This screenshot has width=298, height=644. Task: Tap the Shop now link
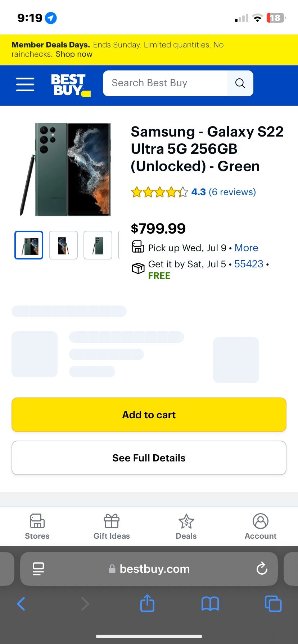coord(74,54)
